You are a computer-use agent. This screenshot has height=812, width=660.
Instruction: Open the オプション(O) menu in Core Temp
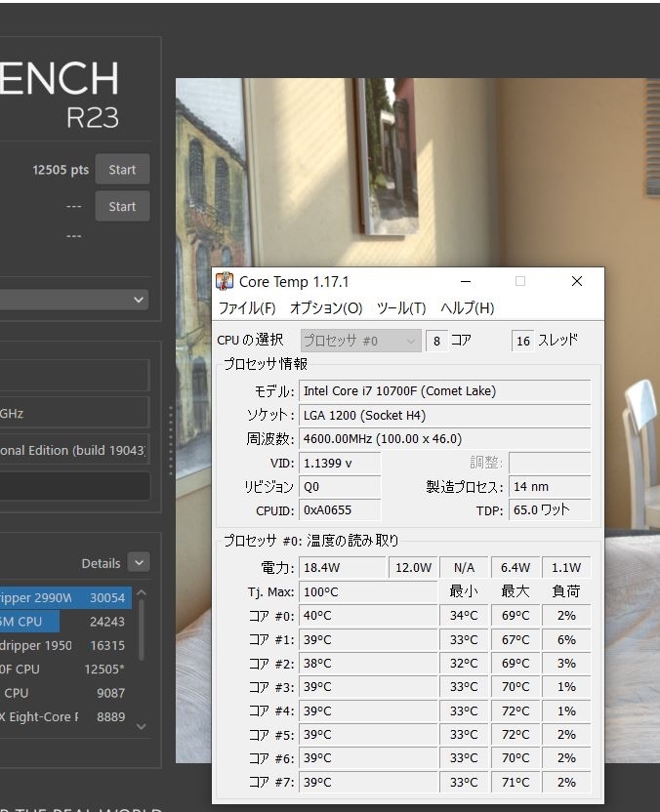point(326,308)
